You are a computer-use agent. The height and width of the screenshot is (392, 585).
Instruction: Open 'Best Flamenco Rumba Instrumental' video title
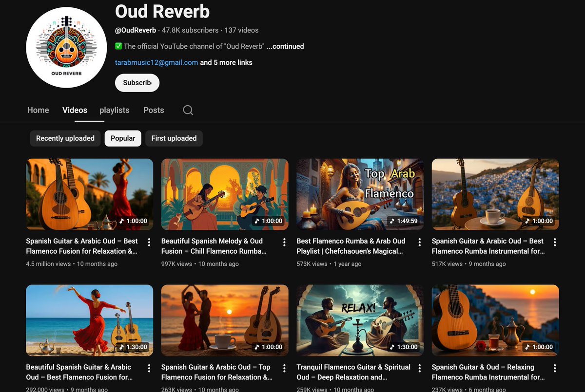tap(488, 246)
